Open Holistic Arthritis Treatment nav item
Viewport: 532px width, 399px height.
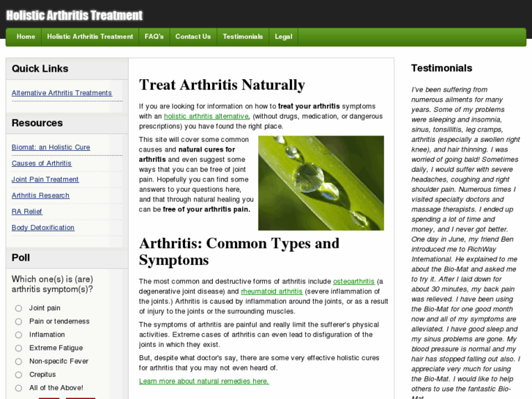coord(90,37)
